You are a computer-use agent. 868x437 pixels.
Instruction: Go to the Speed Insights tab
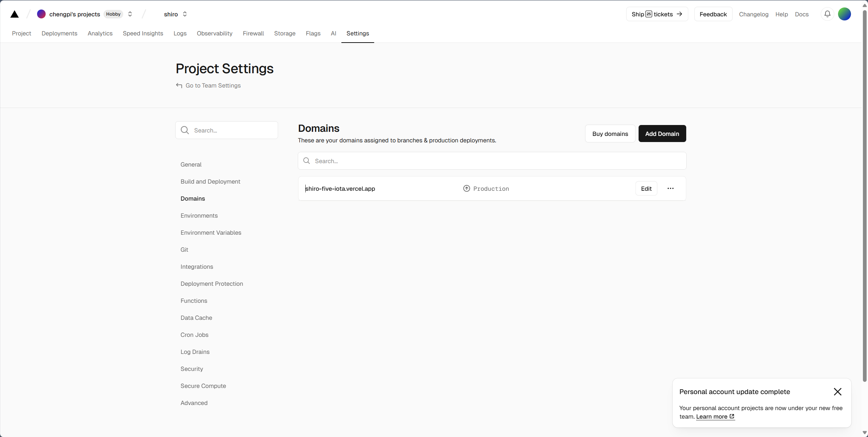coord(143,33)
